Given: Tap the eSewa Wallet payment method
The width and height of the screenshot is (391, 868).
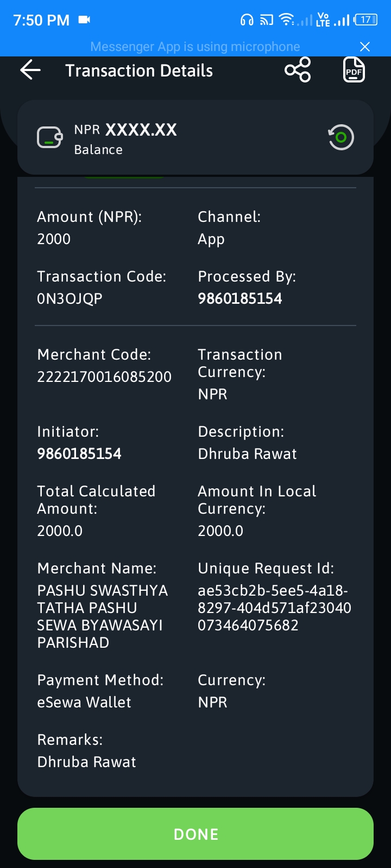Looking at the screenshot, I should (84, 702).
